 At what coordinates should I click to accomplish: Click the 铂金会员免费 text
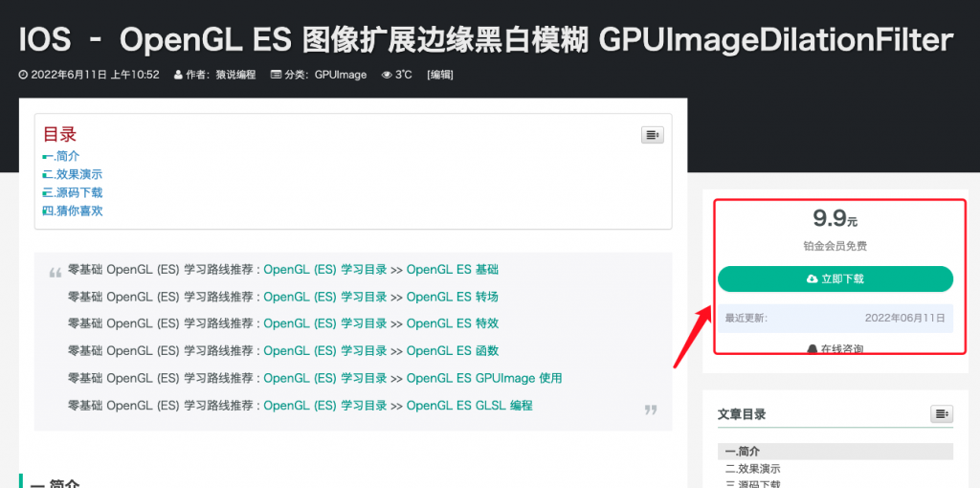835,246
